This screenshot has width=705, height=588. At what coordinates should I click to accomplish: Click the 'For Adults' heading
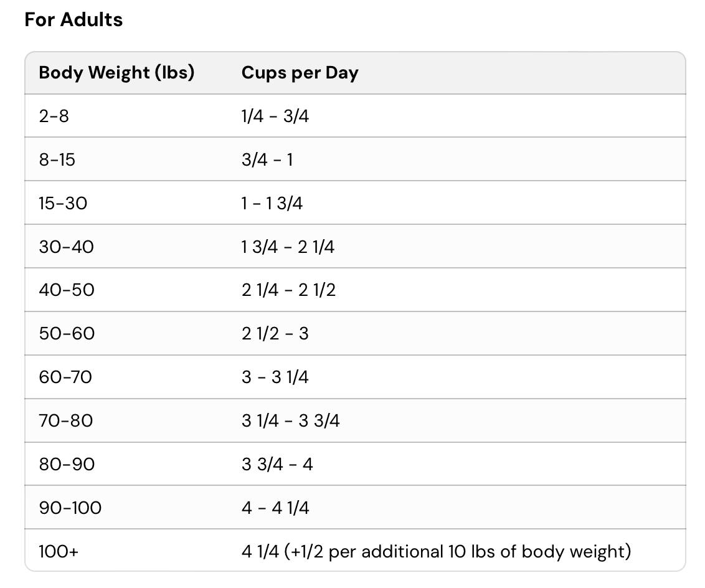[73, 20]
